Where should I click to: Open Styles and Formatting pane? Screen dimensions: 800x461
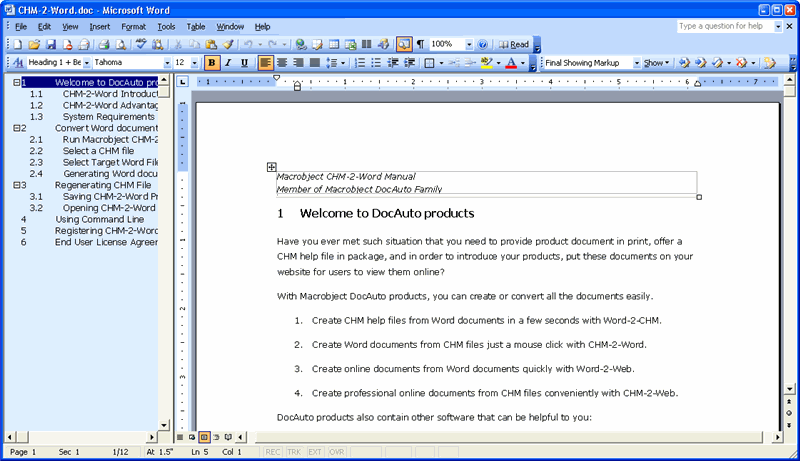pos(18,63)
